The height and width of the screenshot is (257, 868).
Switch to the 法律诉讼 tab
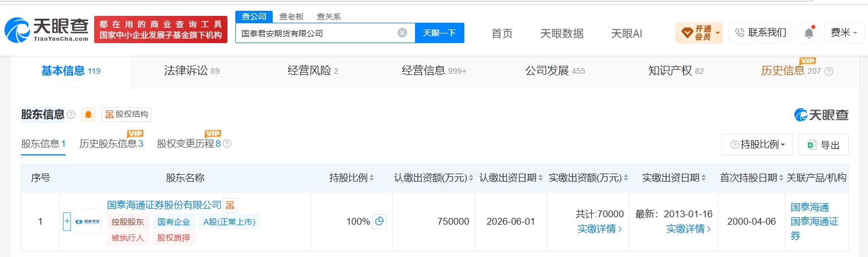(192, 71)
